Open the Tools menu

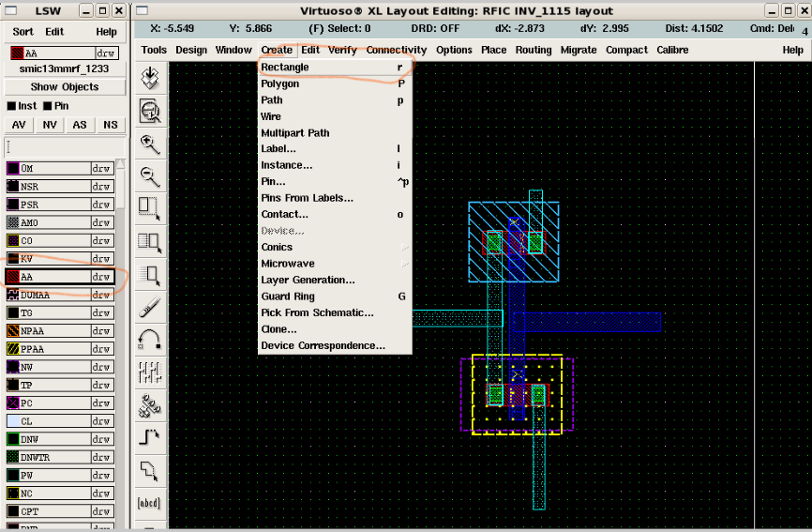[154, 50]
